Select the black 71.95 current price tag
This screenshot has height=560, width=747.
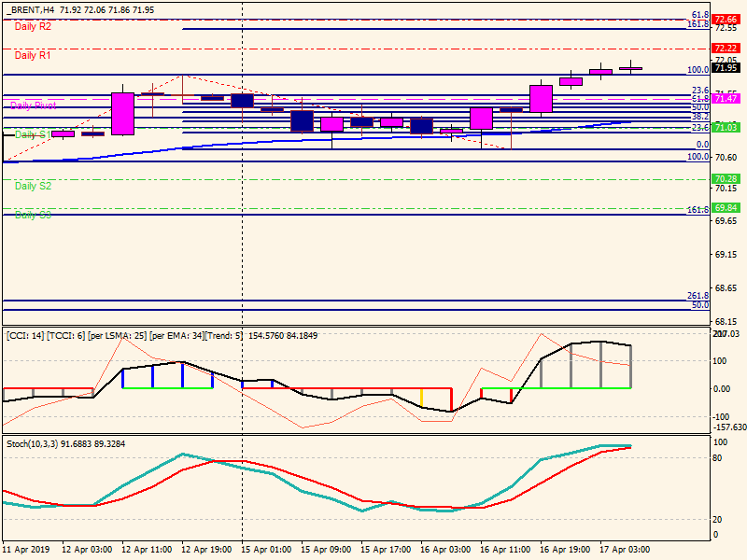(x=726, y=68)
